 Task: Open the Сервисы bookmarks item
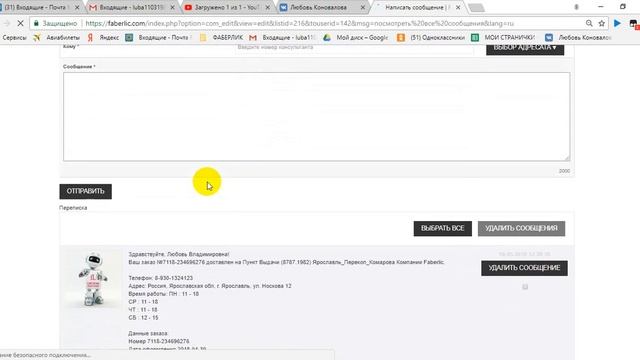[14, 38]
